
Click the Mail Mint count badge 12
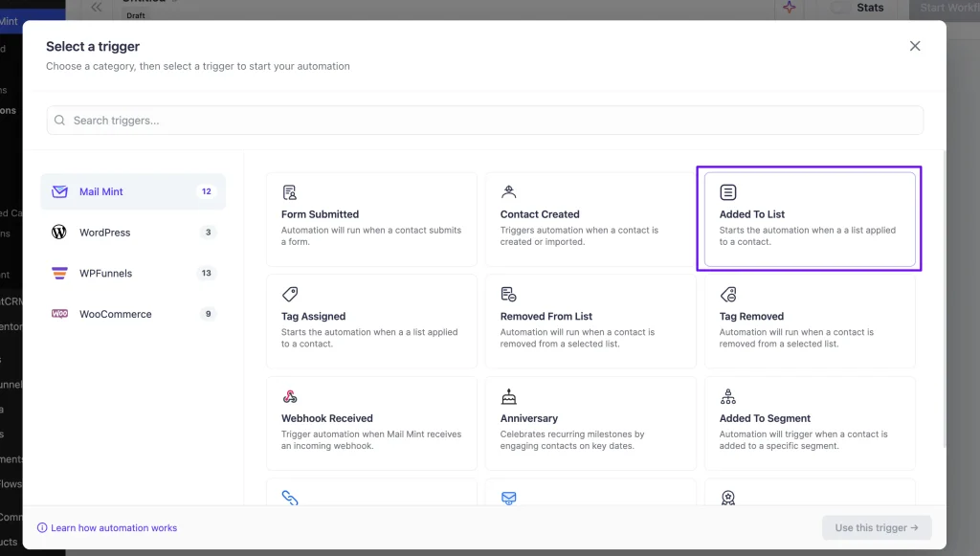pyautogui.click(x=207, y=191)
